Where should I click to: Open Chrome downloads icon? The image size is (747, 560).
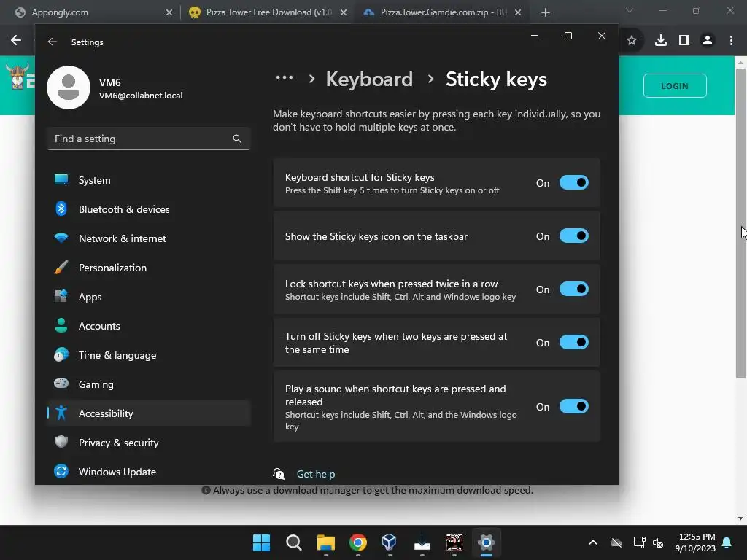click(x=661, y=41)
